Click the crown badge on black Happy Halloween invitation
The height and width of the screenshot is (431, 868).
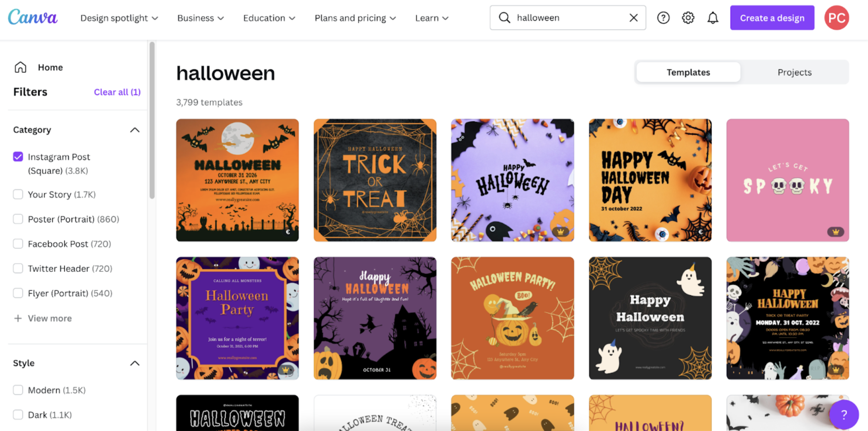pyautogui.click(x=835, y=370)
